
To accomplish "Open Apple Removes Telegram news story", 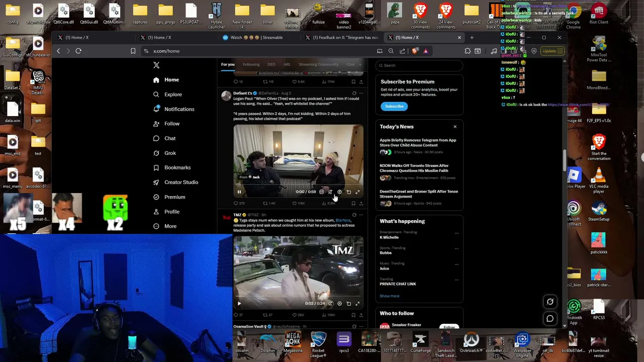I will pyautogui.click(x=418, y=146).
